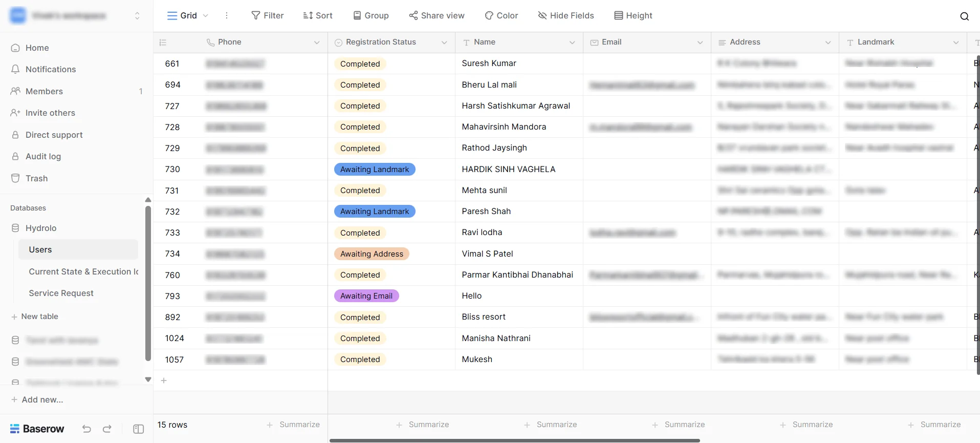Click the add row plus icon

pos(164,381)
